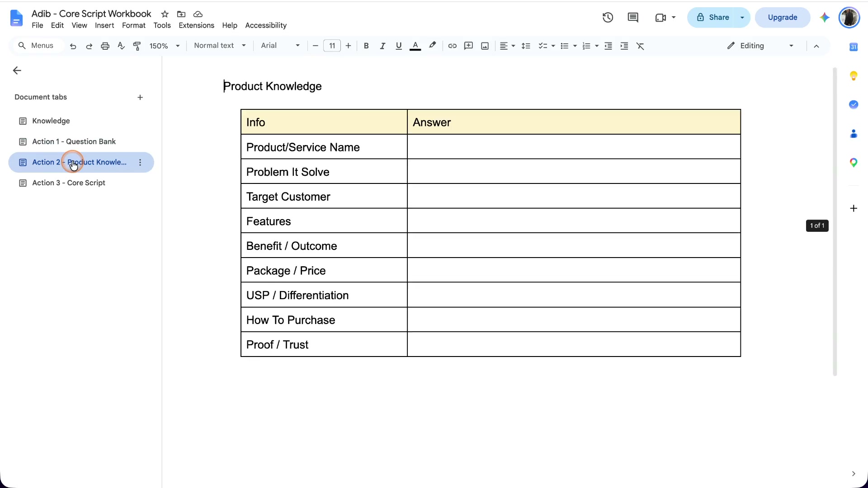Star the document title

pos(165,14)
